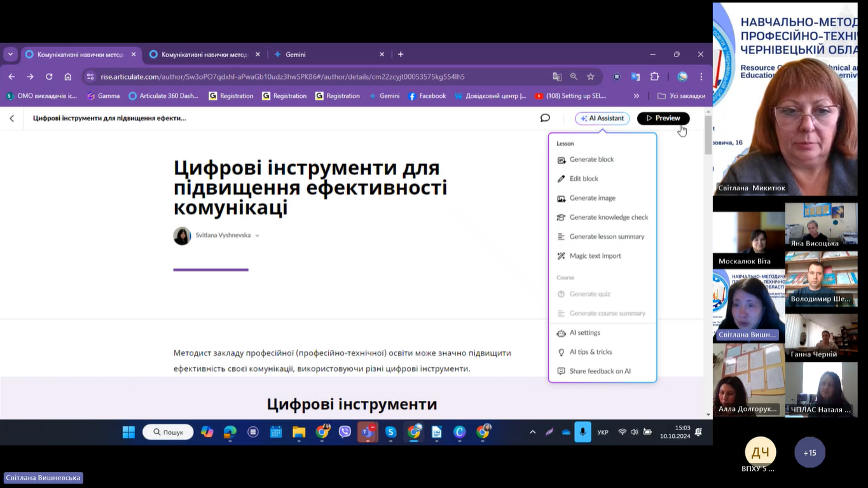Select Magic text import option
The height and width of the screenshot is (488, 868).
point(595,256)
